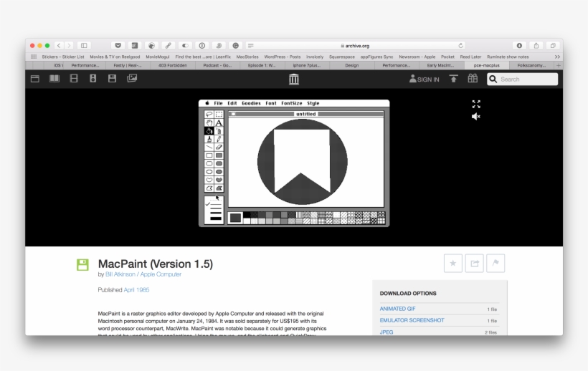This screenshot has width=588, height=371.
Task: Select the hollow Rounded Rectangle tool
Action: click(x=209, y=163)
